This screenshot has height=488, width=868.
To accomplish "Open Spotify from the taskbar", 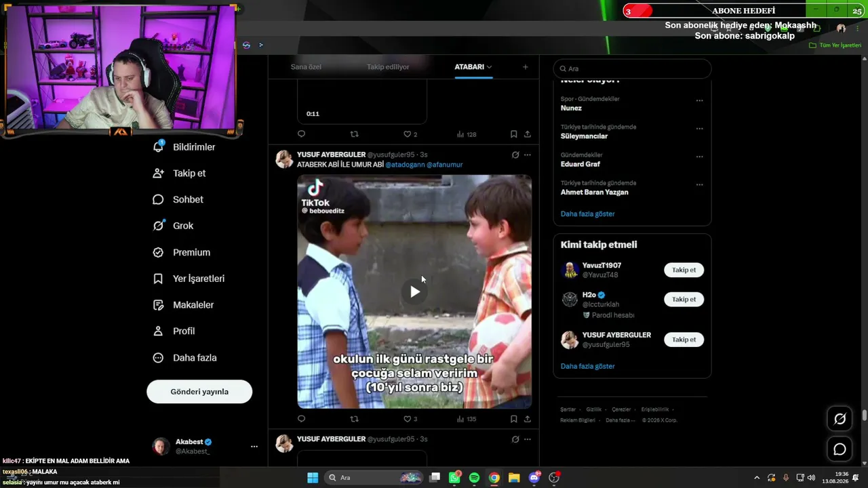I will point(474,478).
